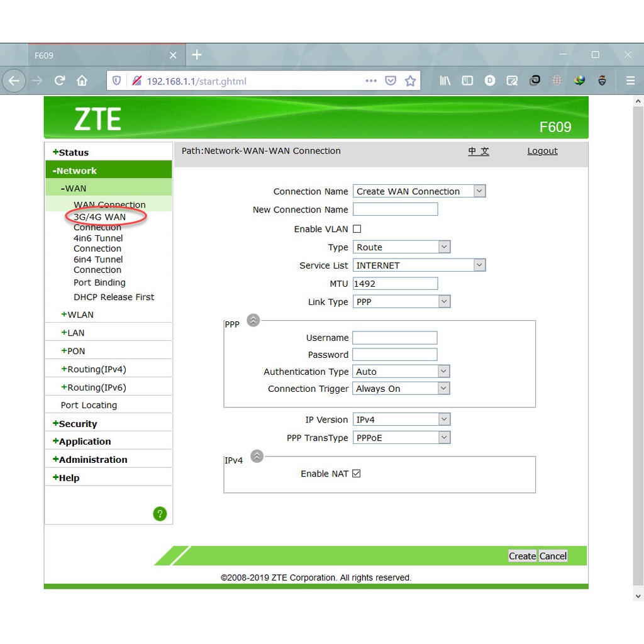This screenshot has height=644, width=644.
Task: Open the Firefox library icon
Action: point(445,80)
